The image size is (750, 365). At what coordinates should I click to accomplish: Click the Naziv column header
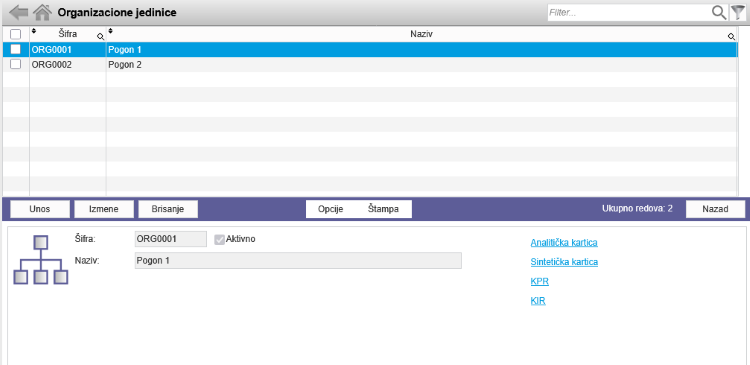tap(421, 34)
